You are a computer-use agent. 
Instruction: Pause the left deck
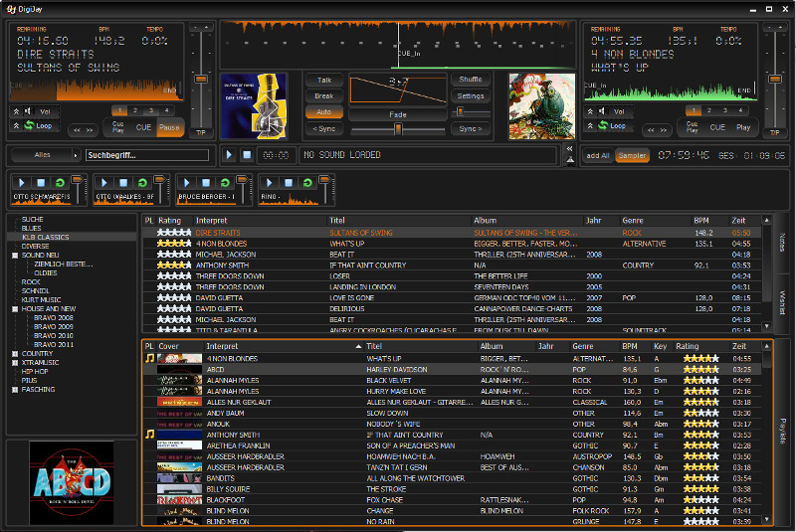click(x=169, y=127)
